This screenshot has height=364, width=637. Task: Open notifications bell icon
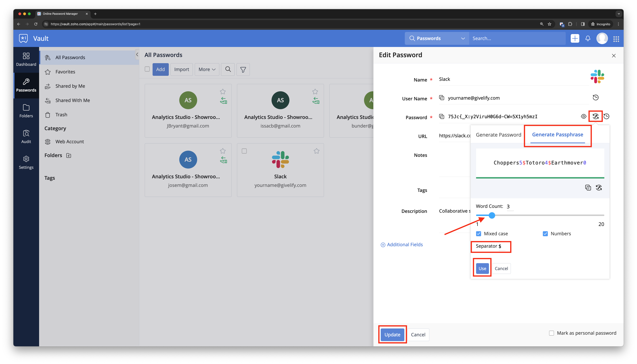pyautogui.click(x=588, y=38)
